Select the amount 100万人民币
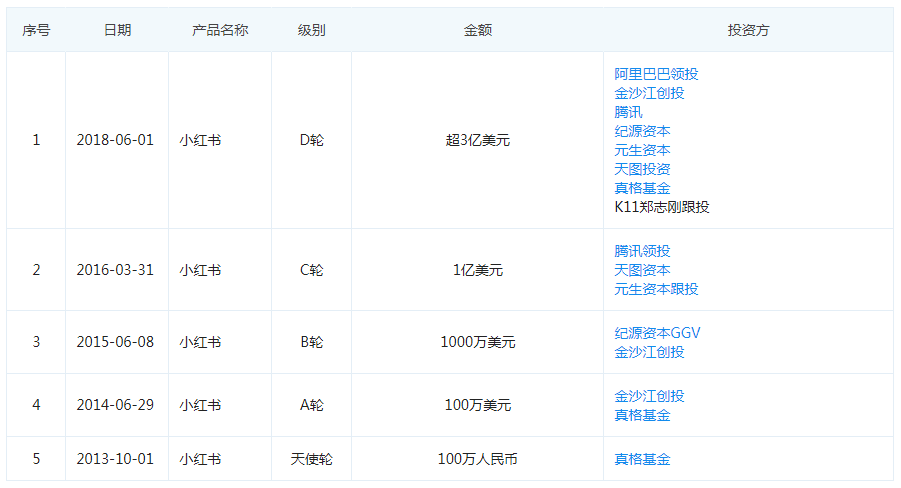 (x=478, y=459)
